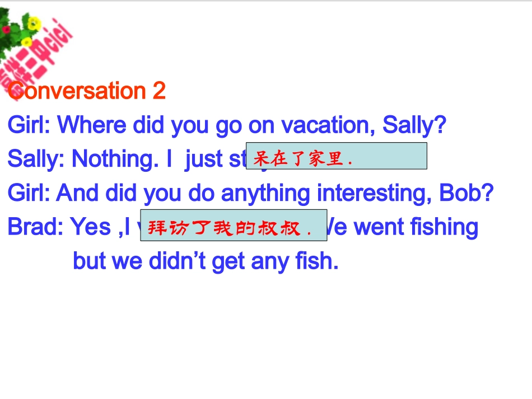Click the blue box reading 拜访了我的叔叔

coord(234,226)
